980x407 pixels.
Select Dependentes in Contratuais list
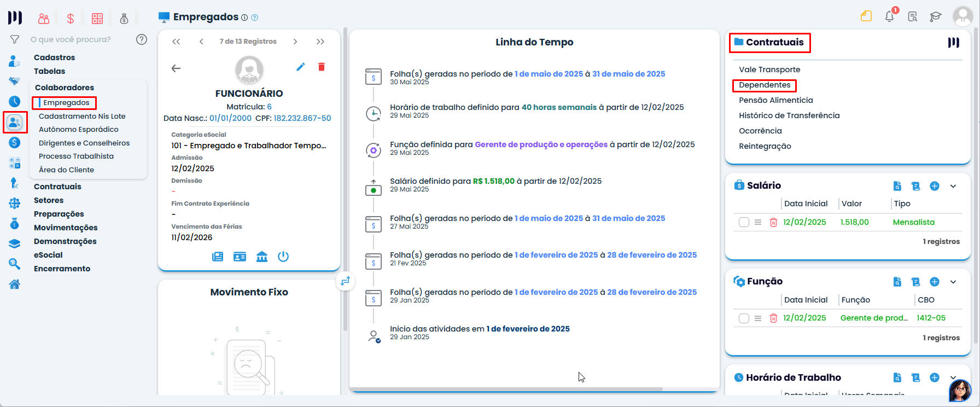765,85
